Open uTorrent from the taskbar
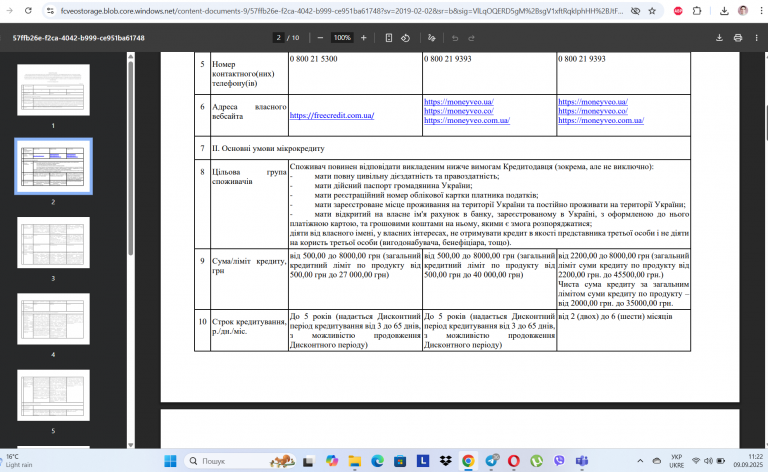The image size is (768, 472). click(536, 461)
